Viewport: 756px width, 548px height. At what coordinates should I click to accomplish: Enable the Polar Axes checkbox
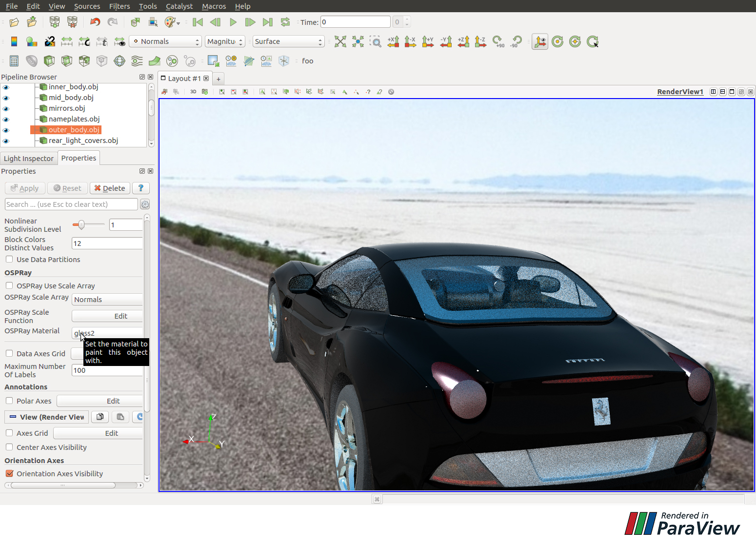click(x=9, y=401)
